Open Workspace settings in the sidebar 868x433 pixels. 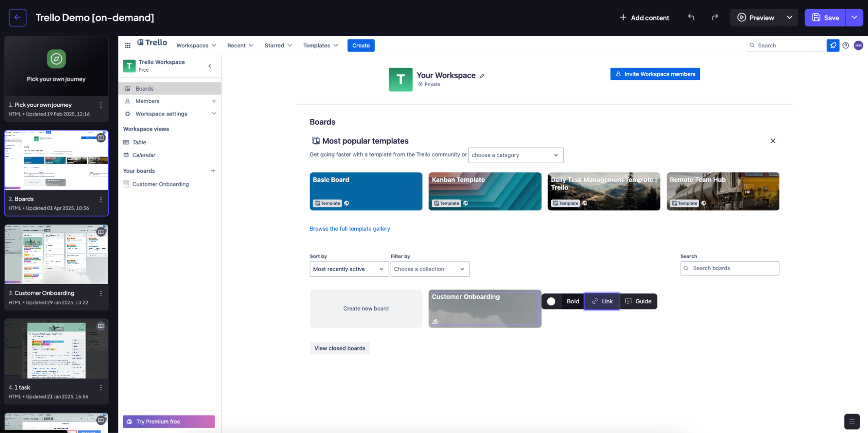(161, 114)
